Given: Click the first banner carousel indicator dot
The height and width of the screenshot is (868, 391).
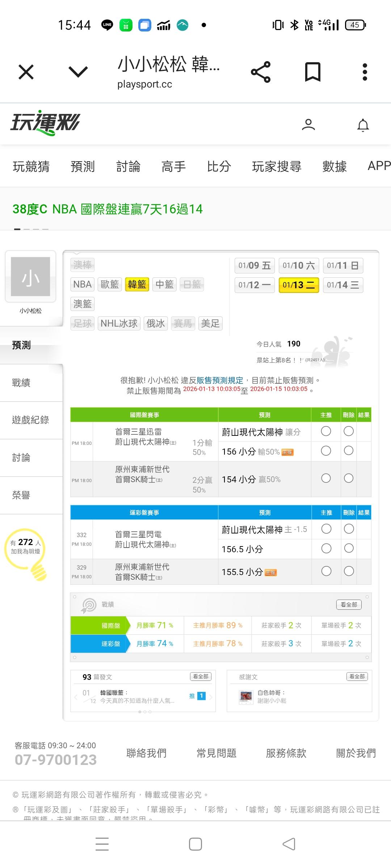Looking at the screenshot, I should pyautogui.click(x=17, y=229).
